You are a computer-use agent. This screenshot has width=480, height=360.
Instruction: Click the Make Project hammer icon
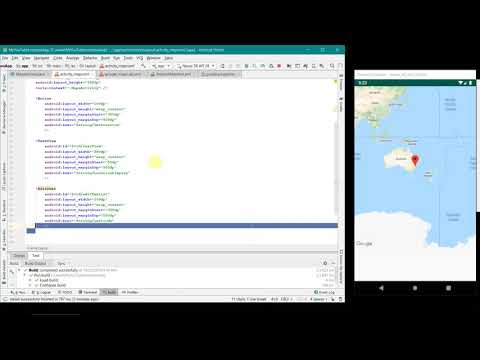click(144, 66)
